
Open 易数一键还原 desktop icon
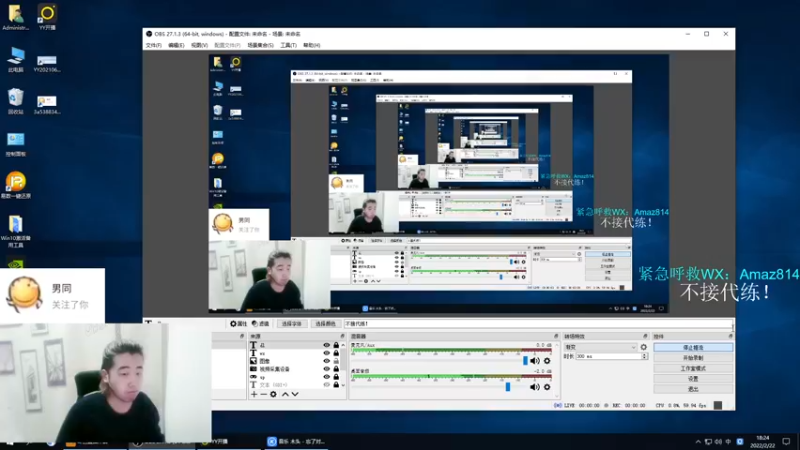pos(16,185)
